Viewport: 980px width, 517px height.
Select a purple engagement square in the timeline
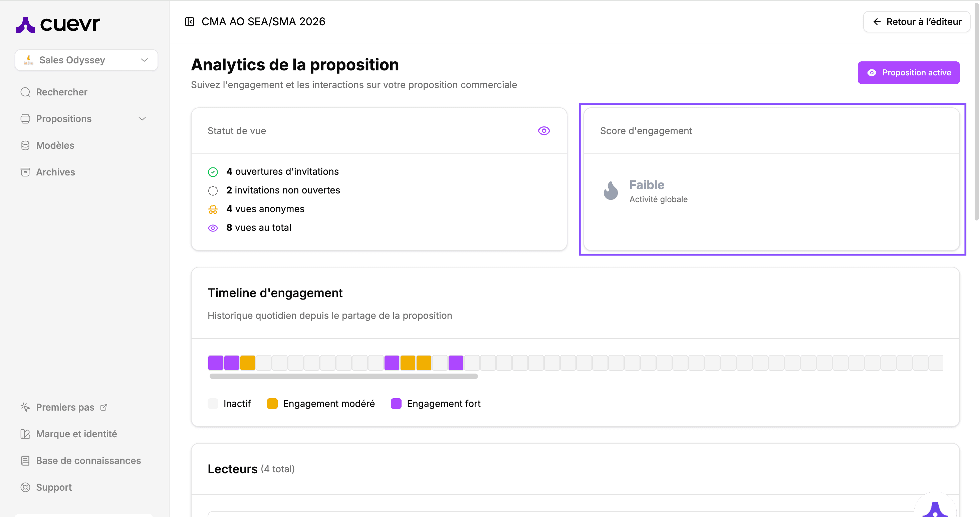(x=215, y=362)
